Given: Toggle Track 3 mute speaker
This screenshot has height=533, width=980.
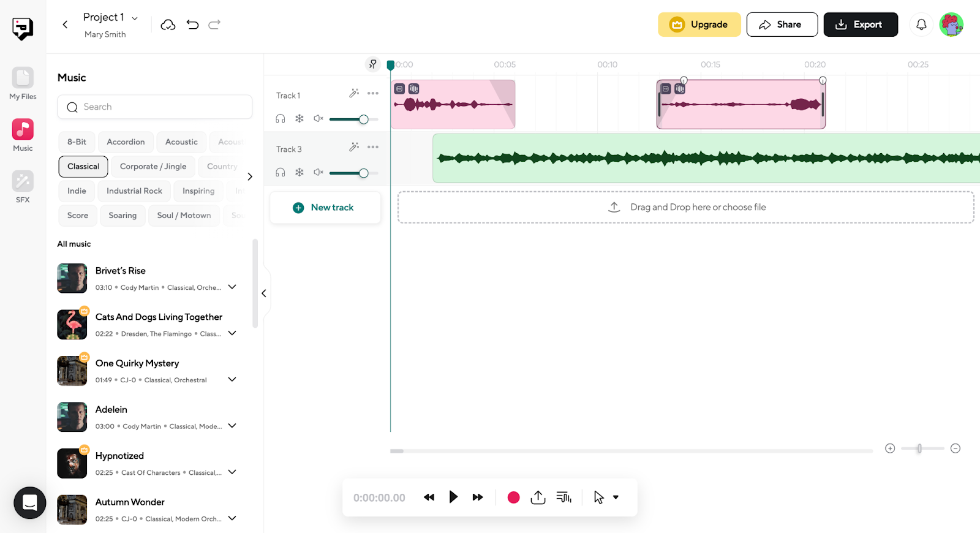Looking at the screenshot, I should (x=318, y=173).
